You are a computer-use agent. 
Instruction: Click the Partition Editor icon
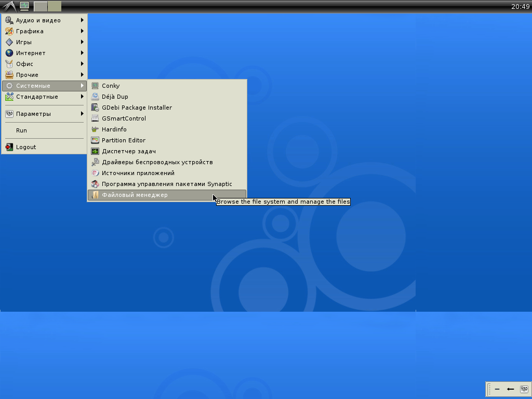(95, 140)
